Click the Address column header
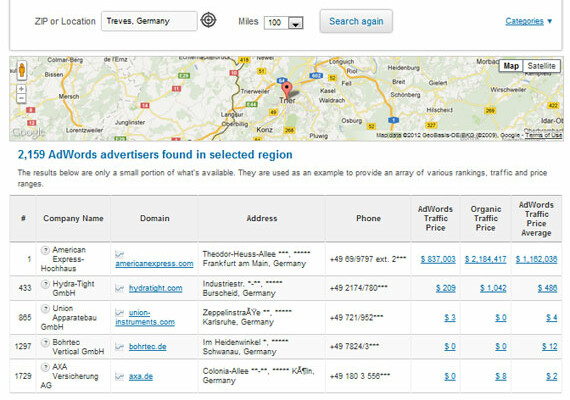This screenshot has width=570, height=400. pyautogui.click(x=262, y=218)
